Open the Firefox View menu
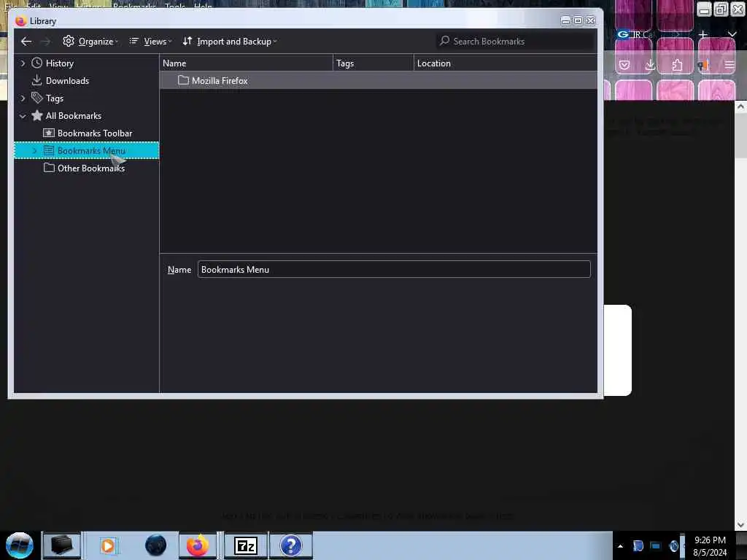The image size is (747, 560). pyautogui.click(x=58, y=6)
